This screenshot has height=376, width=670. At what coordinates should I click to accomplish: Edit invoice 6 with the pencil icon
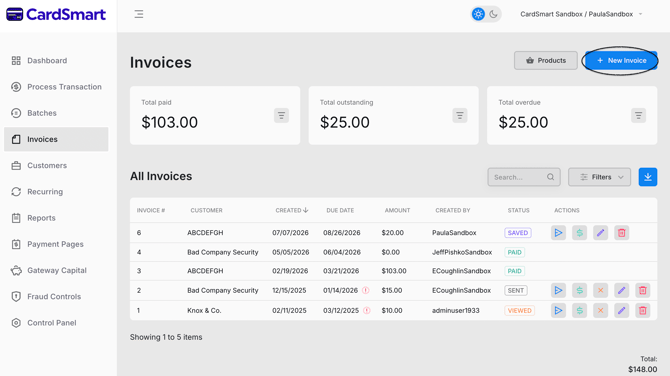(600, 233)
